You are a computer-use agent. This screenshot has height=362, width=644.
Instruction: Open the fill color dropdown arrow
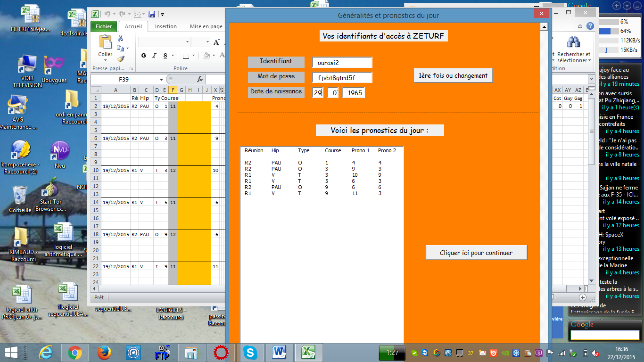click(214, 56)
